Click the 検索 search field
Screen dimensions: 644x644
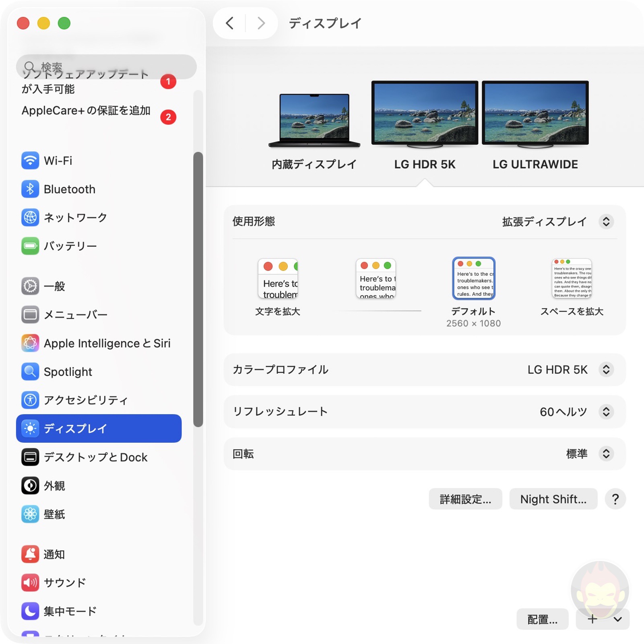coord(107,66)
